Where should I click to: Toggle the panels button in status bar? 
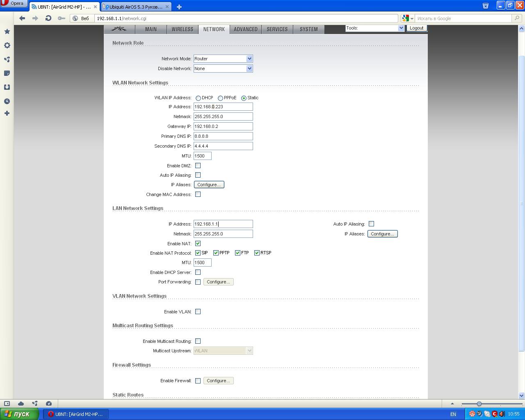pyautogui.click(x=7, y=404)
